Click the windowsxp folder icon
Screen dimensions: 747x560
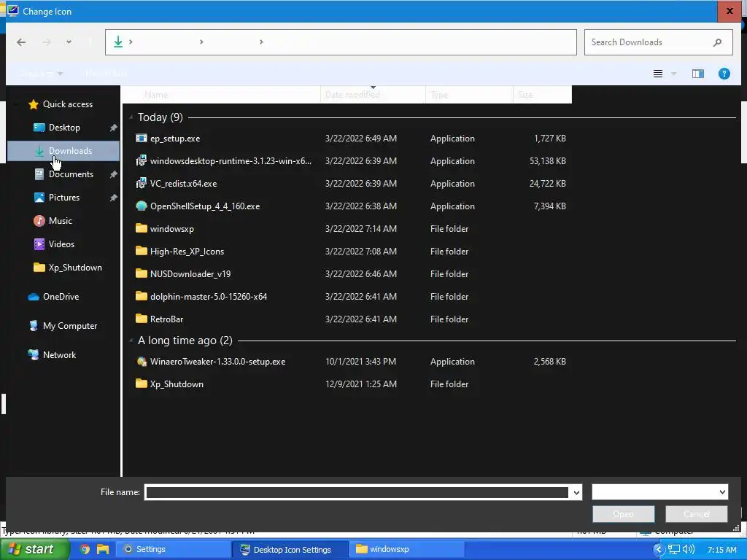coord(141,228)
